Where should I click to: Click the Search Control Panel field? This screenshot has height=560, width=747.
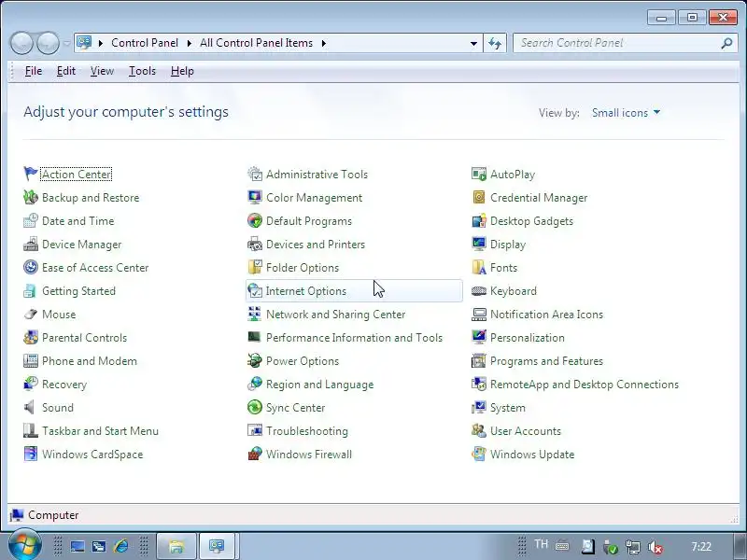click(619, 43)
